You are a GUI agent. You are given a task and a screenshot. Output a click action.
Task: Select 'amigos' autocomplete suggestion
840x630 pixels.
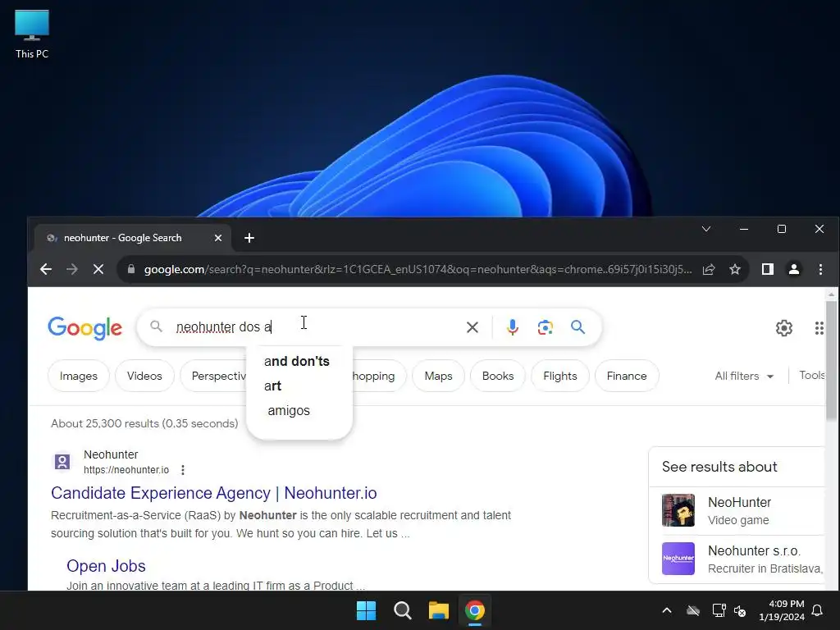pos(289,411)
